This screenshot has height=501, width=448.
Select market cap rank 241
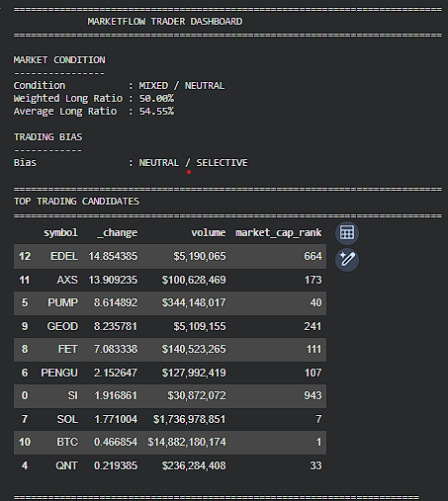tap(313, 326)
